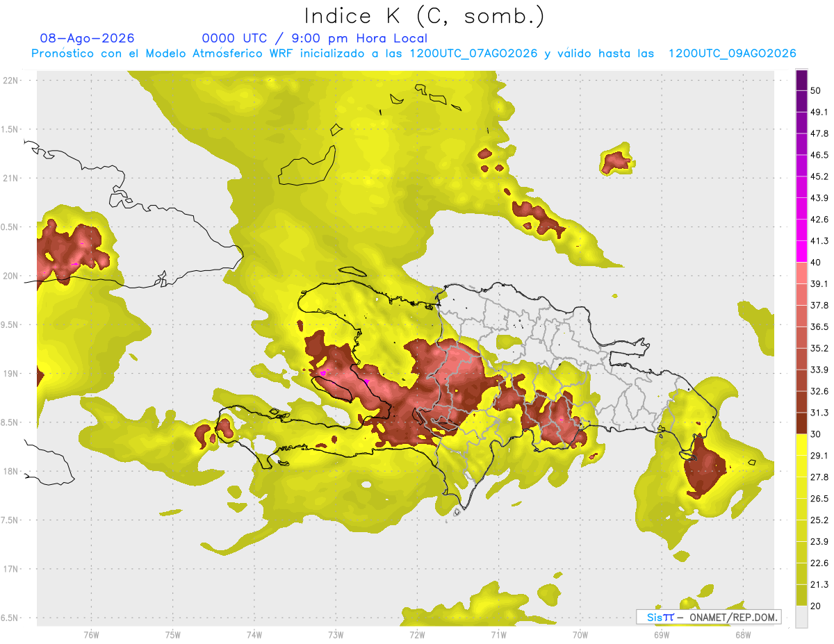The image size is (834, 644).
Task: Click the legend value "37.8"
Action: coord(819,306)
